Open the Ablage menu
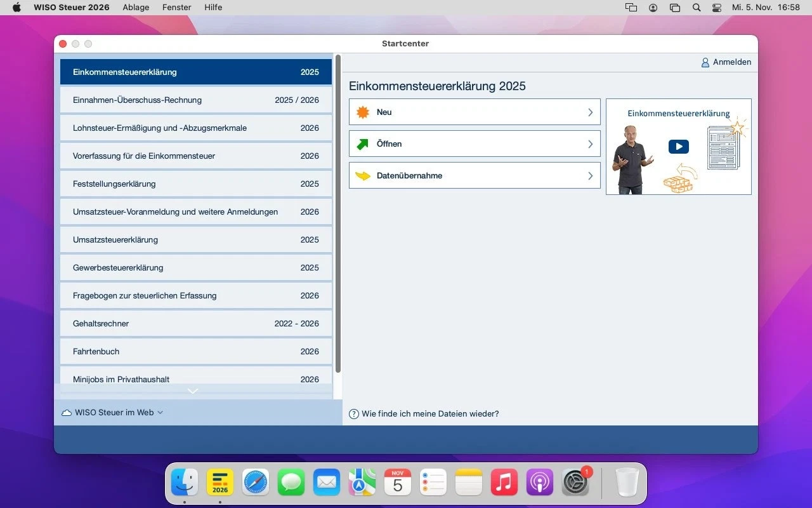The width and height of the screenshot is (812, 508). click(136, 8)
